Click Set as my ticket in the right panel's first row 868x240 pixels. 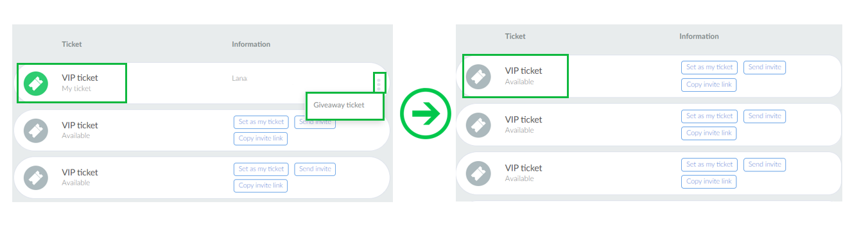pyautogui.click(x=709, y=67)
